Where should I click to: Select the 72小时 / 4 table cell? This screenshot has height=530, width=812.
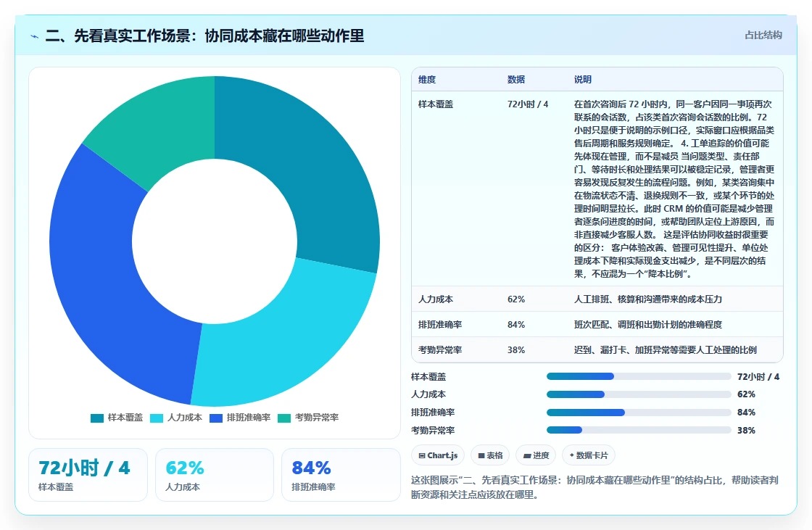coord(528,104)
